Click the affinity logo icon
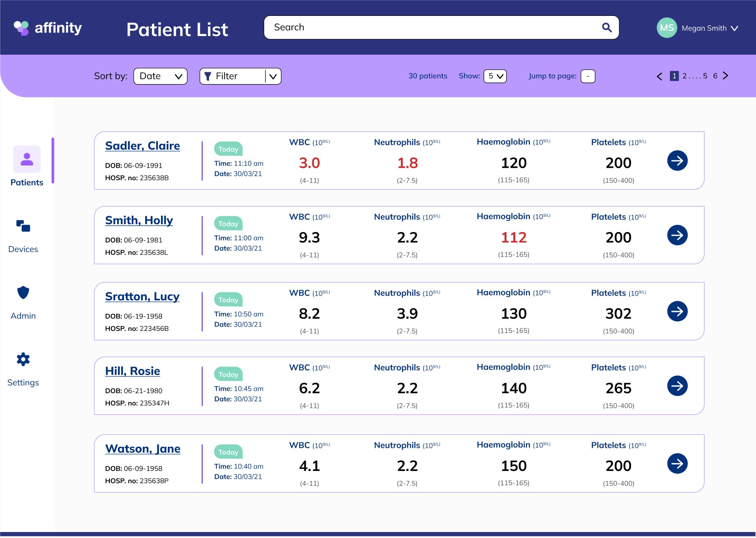This screenshot has height=538, width=756. click(21, 28)
